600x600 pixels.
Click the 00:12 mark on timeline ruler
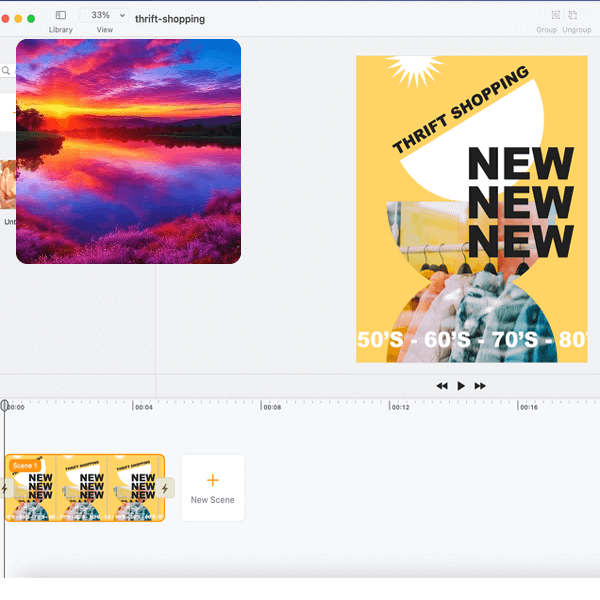pyautogui.click(x=391, y=406)
